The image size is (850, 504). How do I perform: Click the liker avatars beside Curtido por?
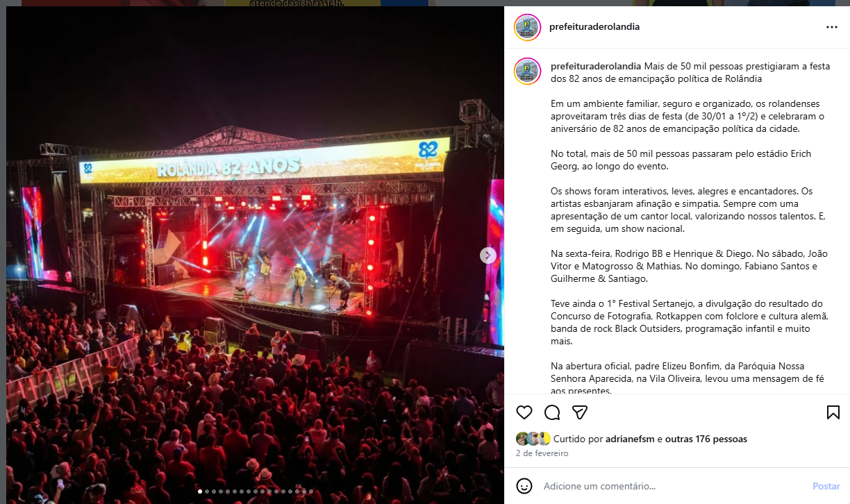(x=533, y=439)
